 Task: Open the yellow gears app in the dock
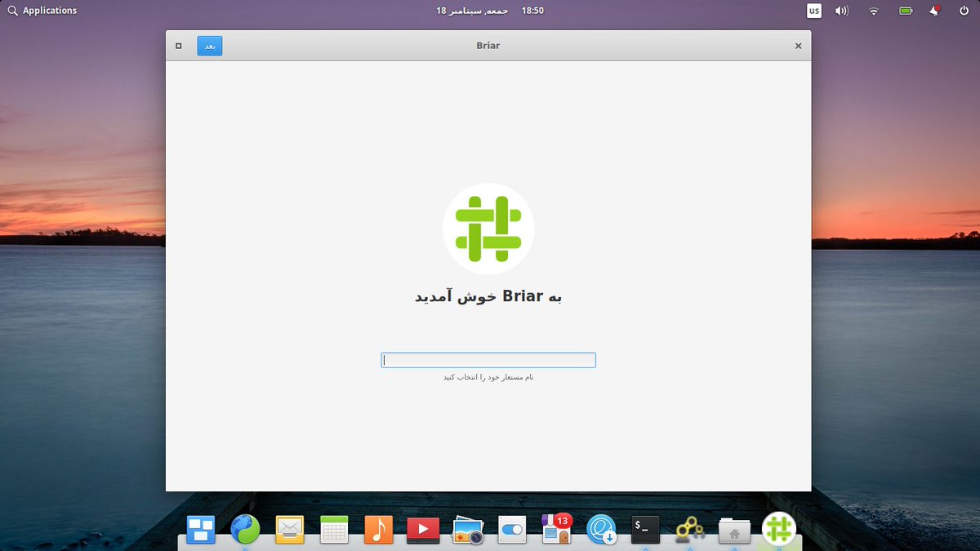(690, 530)
